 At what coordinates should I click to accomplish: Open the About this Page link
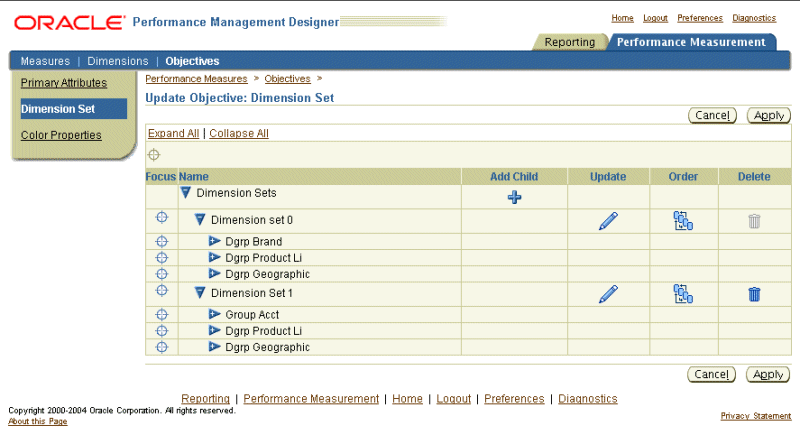tap(38, 421)
